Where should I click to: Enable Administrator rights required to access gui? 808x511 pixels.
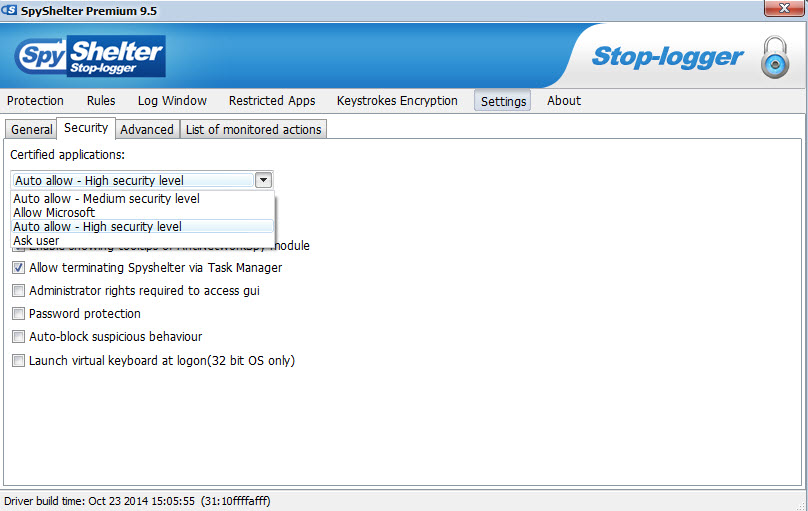(x=19, y=291)
